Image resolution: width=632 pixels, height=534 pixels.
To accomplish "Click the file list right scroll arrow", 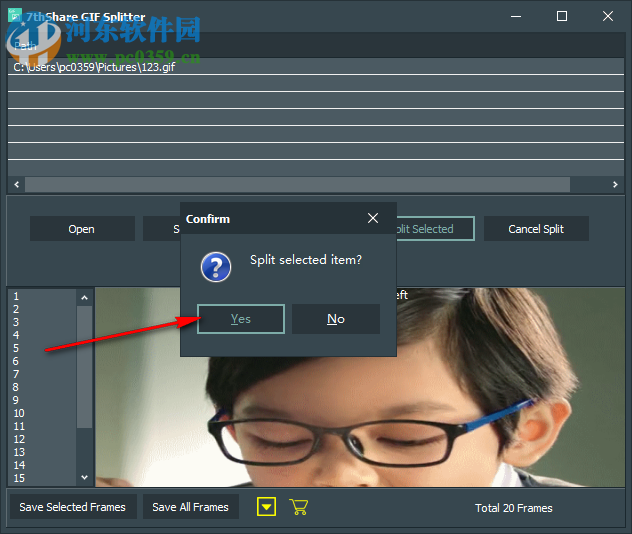I will pyautogui.click(x=615, y=185).
